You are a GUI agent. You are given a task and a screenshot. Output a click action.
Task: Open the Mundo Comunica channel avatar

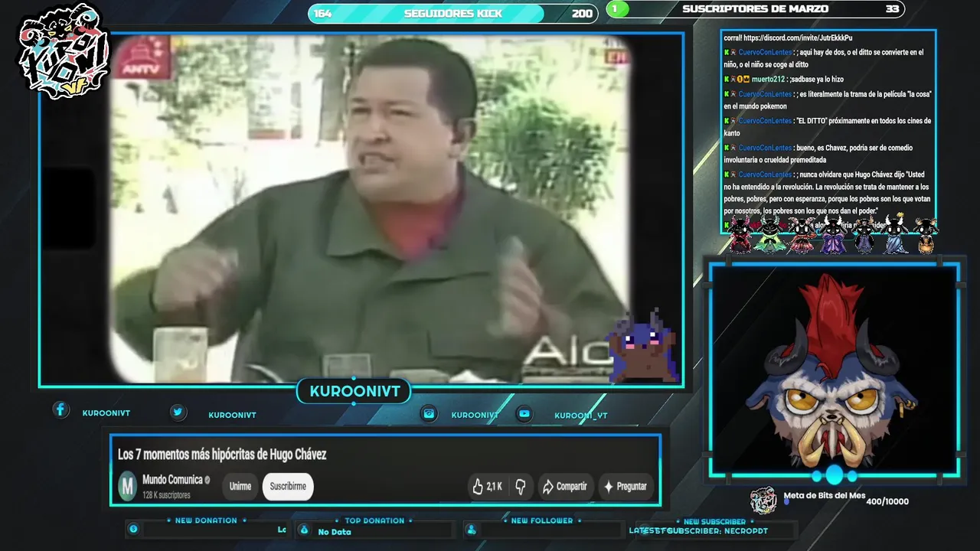tap(127, 486)
